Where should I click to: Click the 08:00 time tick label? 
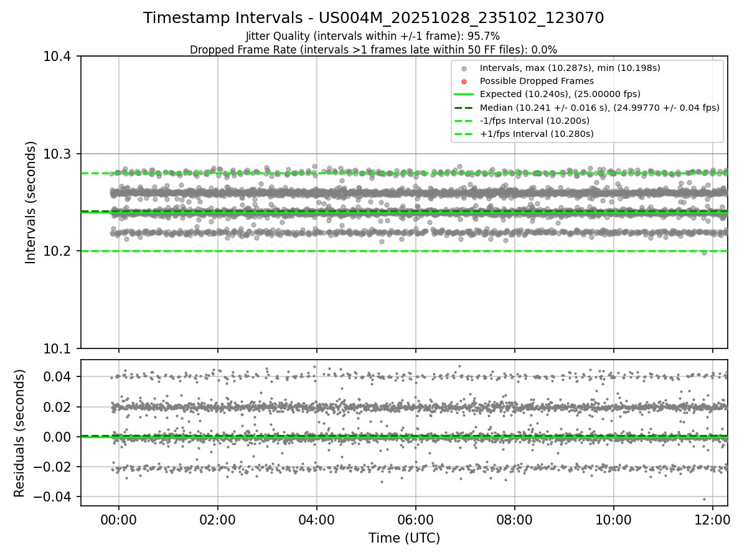pyautogui.click(x=514, y=520)
